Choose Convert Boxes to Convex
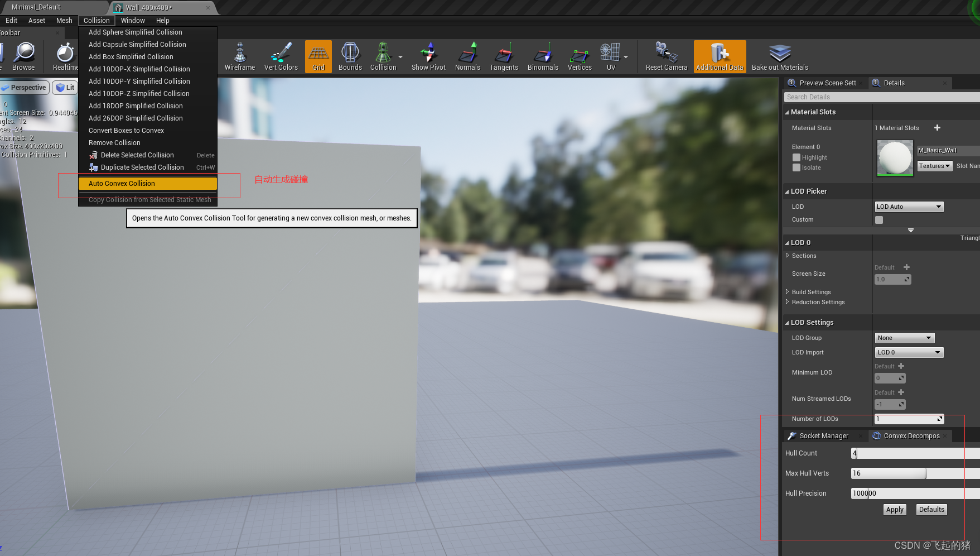Viewport: 980px width, 556px height. pos(148,131)
